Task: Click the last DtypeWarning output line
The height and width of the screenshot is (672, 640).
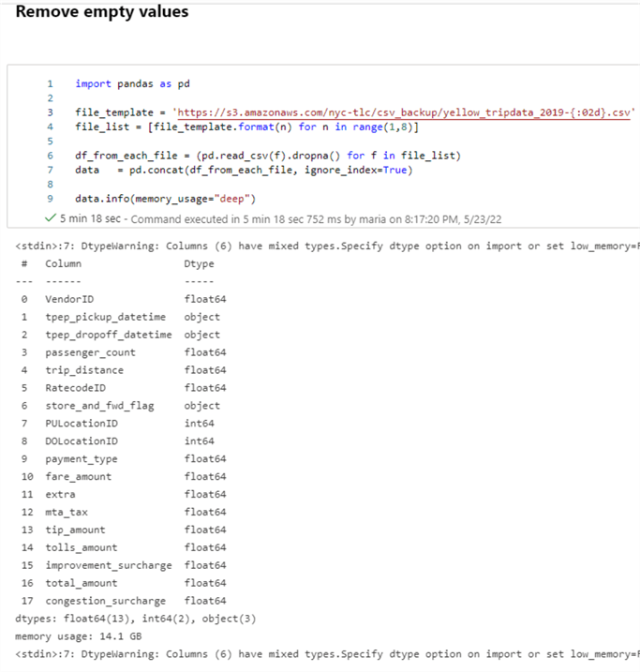Action: click(x=327, y=654)
